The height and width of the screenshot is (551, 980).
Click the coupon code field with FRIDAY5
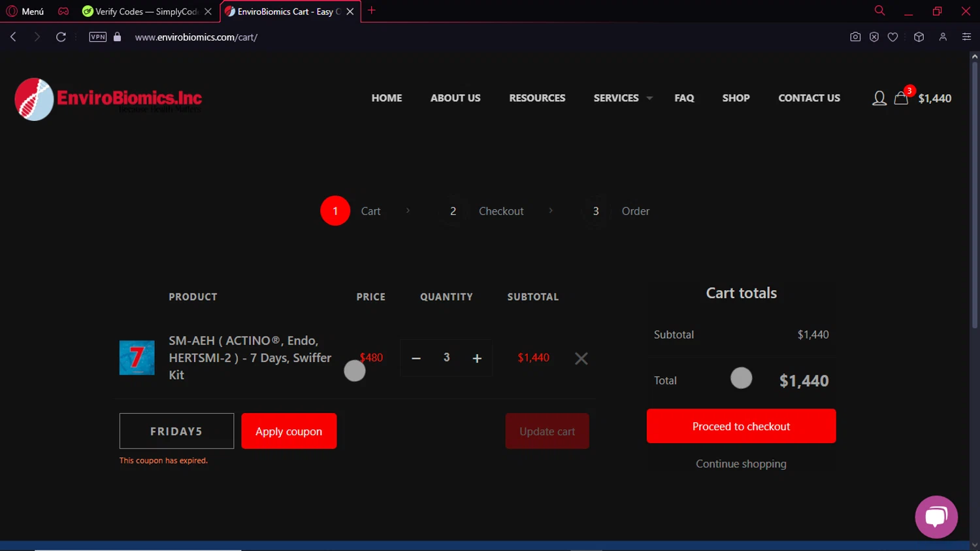176,431
